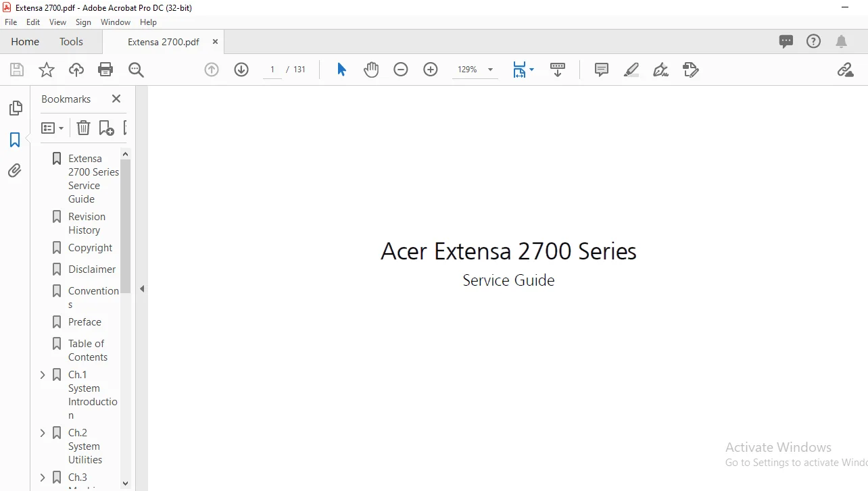Minimize the Acrobat window
The image size is (868, 491).
(x=845, y=7)
